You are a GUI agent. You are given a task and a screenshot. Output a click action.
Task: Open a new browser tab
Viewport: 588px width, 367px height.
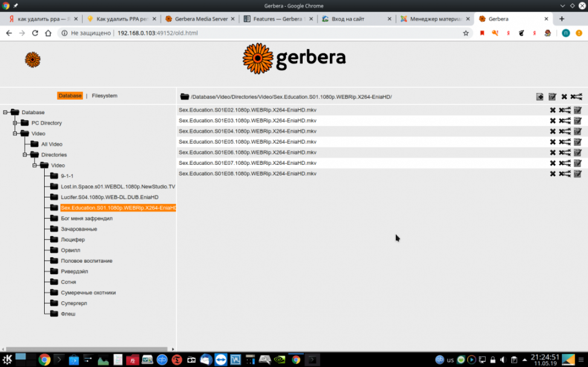561,19
